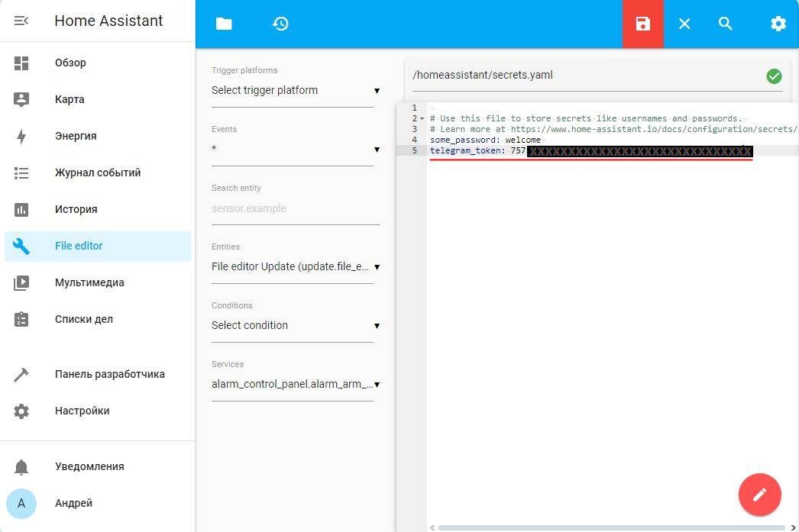799x532 pixels.
Task: Open the file history clock icon
Action: 280,24
